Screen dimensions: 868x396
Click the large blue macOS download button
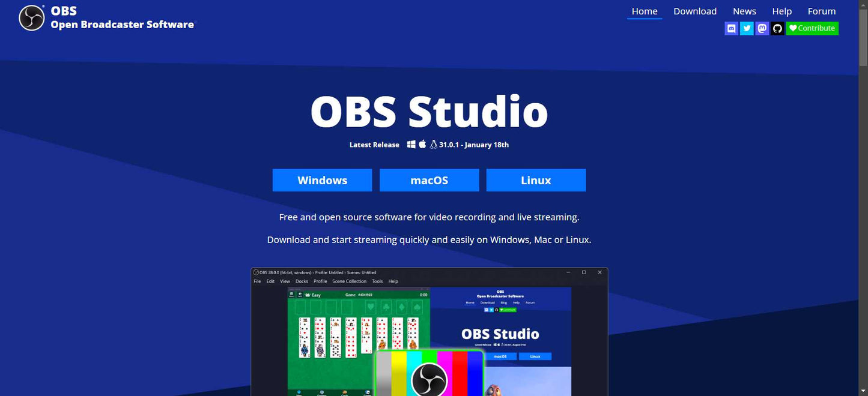point(429,180)
